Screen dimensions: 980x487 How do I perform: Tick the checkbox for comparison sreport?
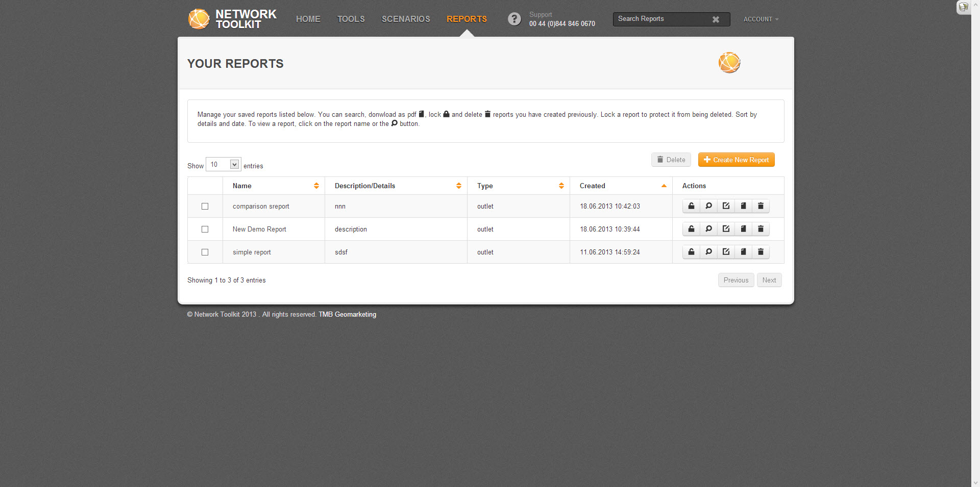205,207
